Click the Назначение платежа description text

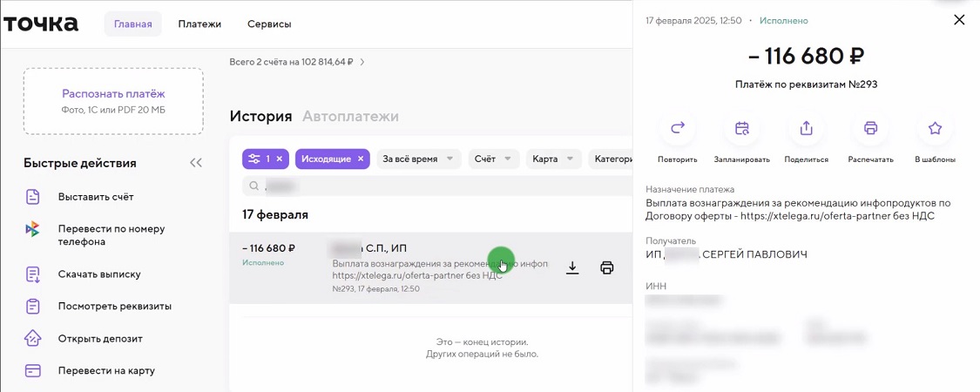point(798,209)
